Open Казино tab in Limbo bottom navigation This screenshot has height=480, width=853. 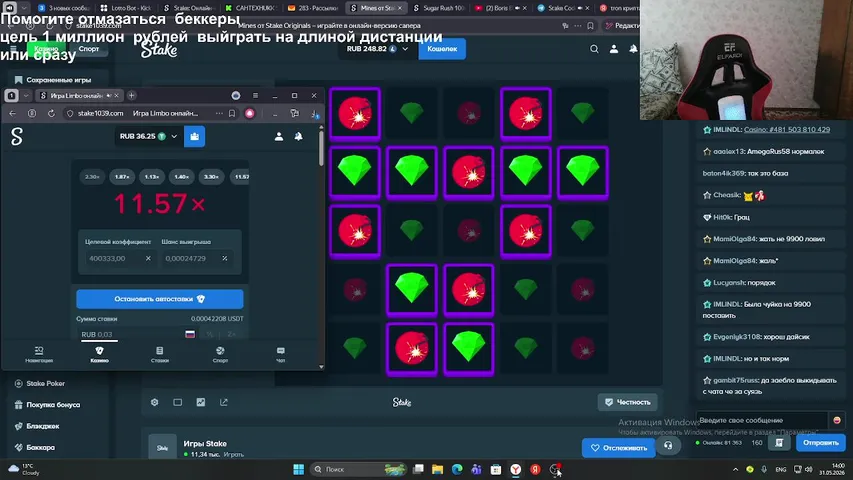pos(100,354)
